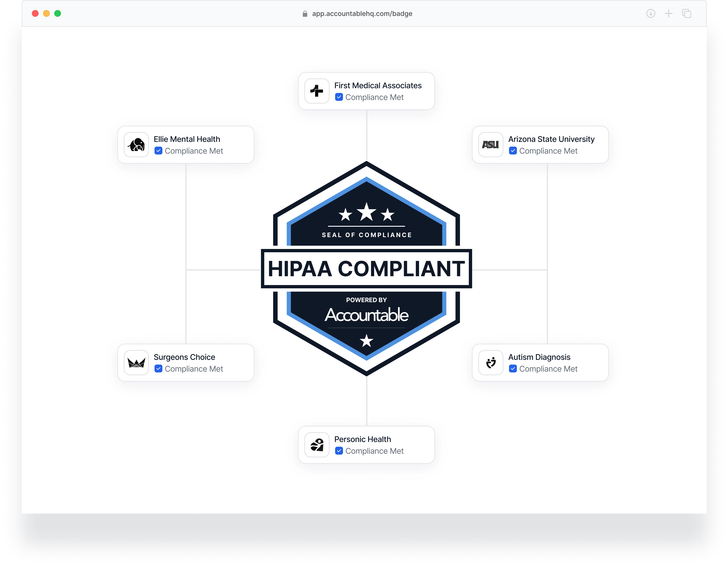Toggle First Medical Associates compliance checkbox
Screen dimensions: 728x566
[x=339, y=97]
